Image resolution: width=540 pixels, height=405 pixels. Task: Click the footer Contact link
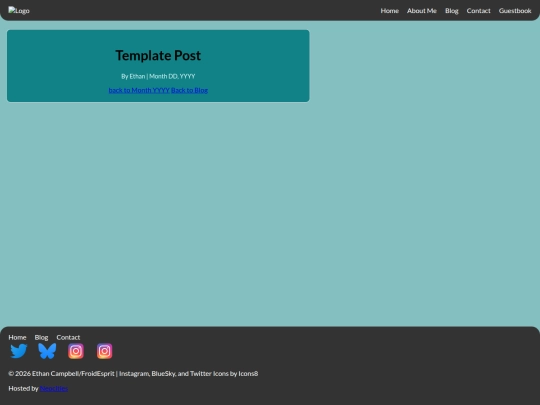[x=68, y=337]
